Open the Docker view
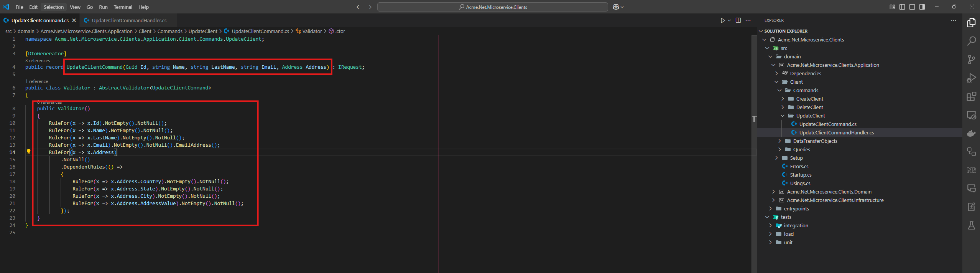This screenshot has height=273, width=980. point(971,133)
